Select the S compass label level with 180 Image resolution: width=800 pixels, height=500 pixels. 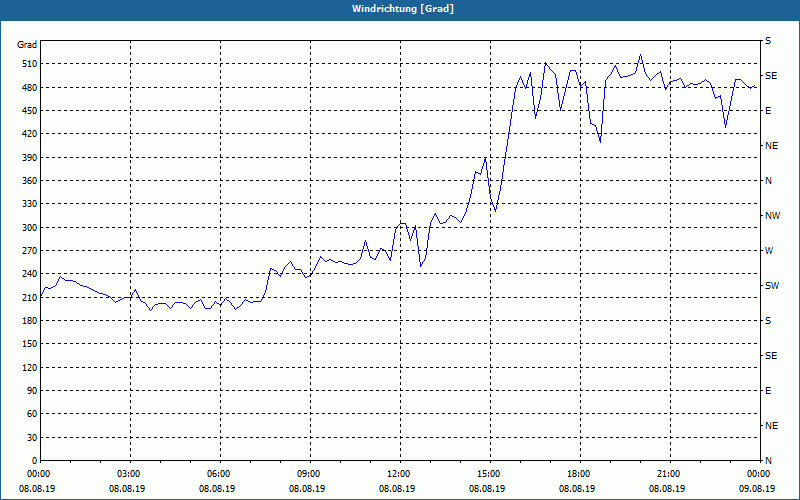pyautogui.click(x=768, y=321)
